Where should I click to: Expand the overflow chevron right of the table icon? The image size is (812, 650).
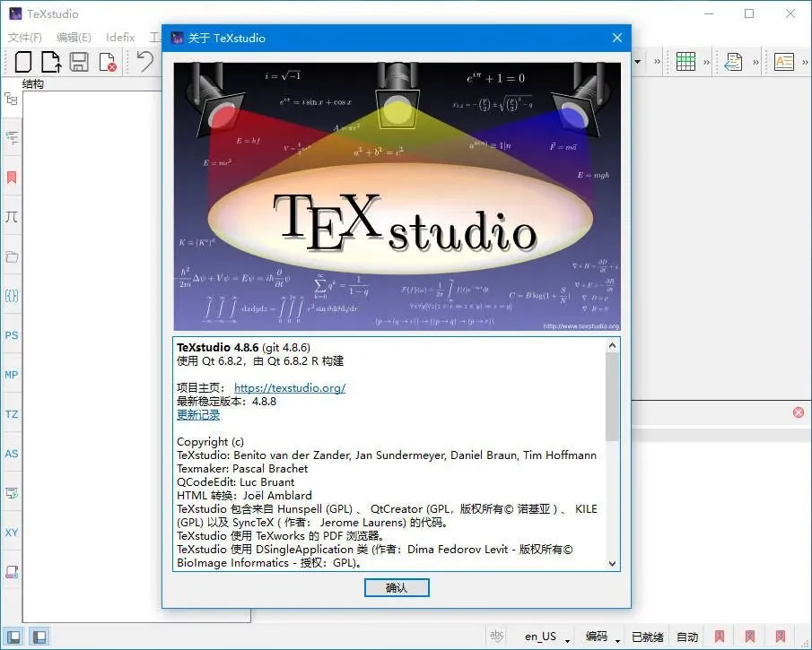[706, 62]
